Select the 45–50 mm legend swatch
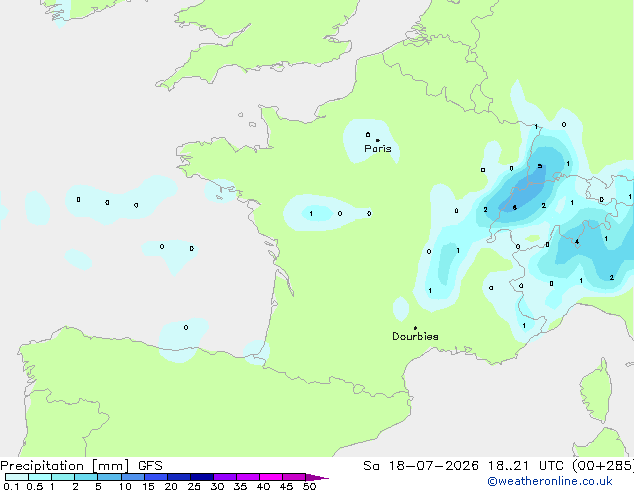This screenshot has width=634, height=490. pos(294,477)
